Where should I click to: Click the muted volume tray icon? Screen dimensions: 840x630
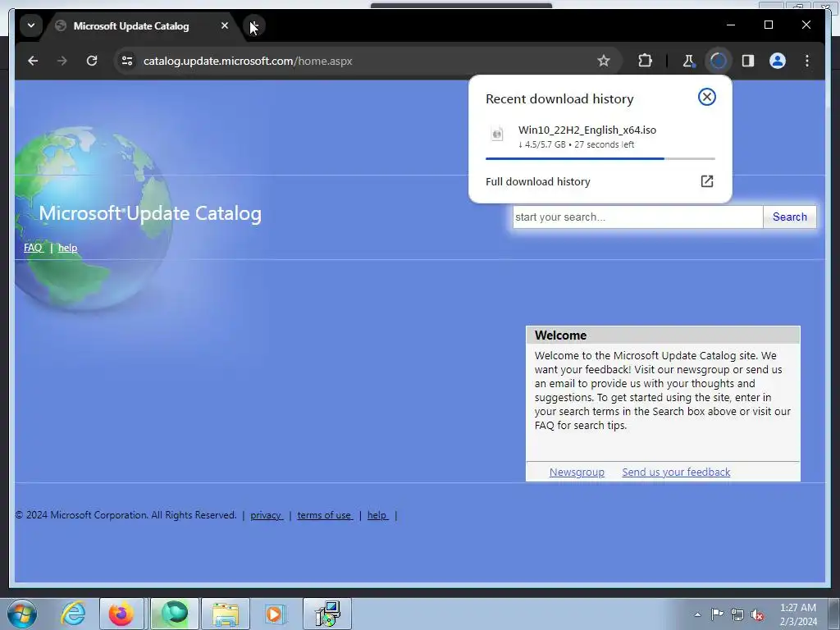[x=757, y=614]
